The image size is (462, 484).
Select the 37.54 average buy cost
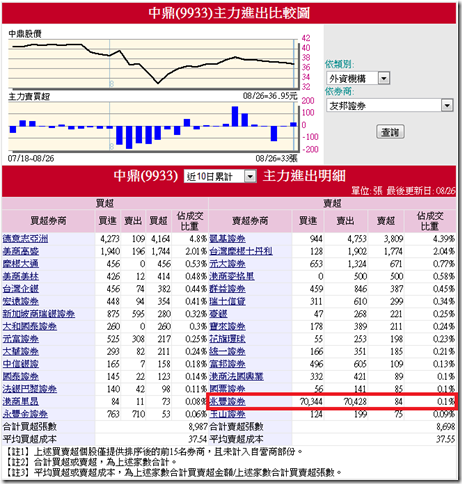[x=197, y=439]
